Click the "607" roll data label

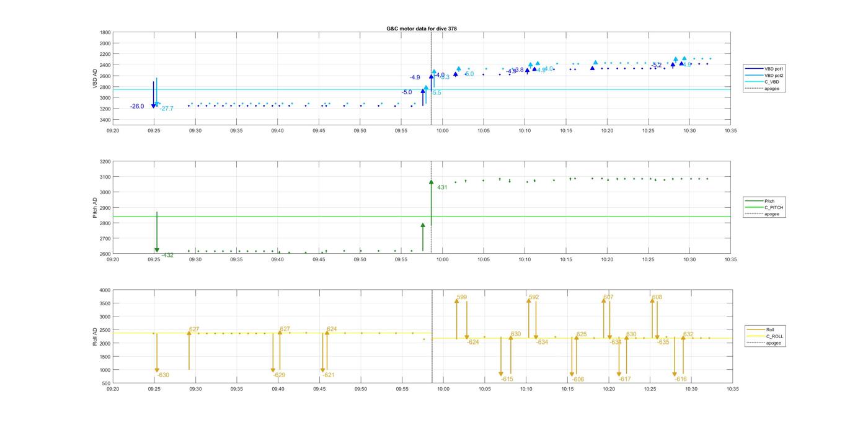[608, 297]
